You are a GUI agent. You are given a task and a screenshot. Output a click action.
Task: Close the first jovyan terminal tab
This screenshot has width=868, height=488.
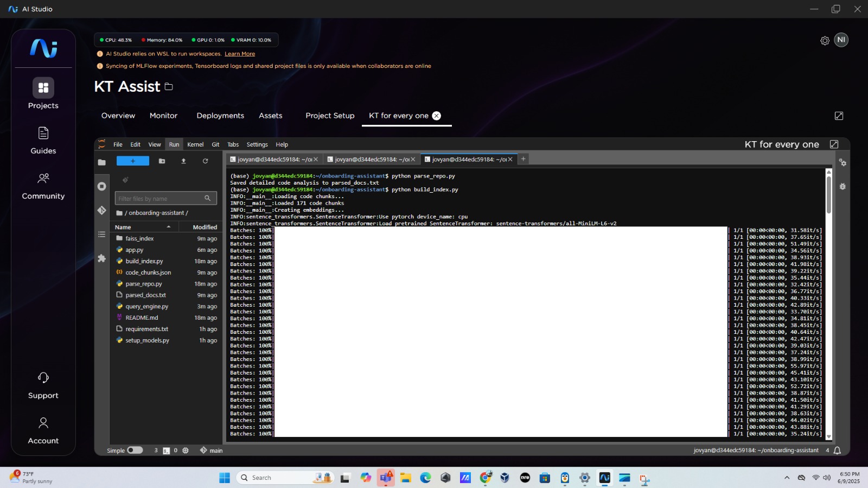click(x=316, y=159)
